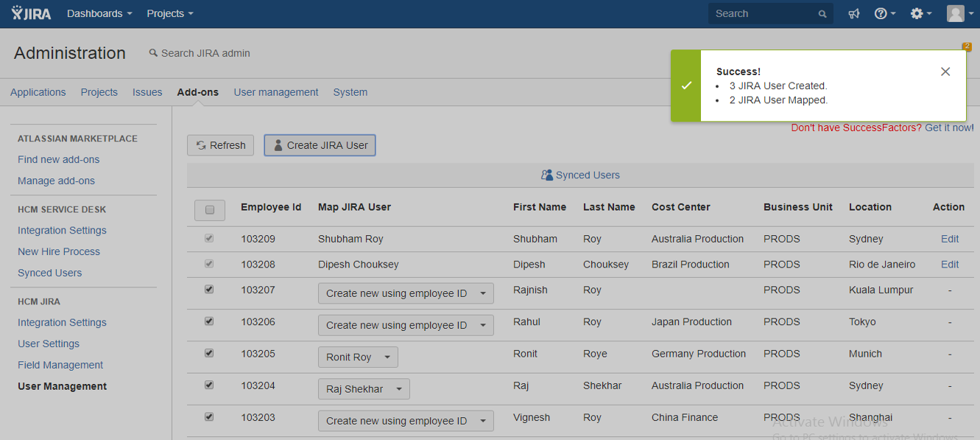980x440 pixels.
Task: Open the Map JIRA User dropdown for Rahul
Action: pyautogui.click(x=406, y=325)
